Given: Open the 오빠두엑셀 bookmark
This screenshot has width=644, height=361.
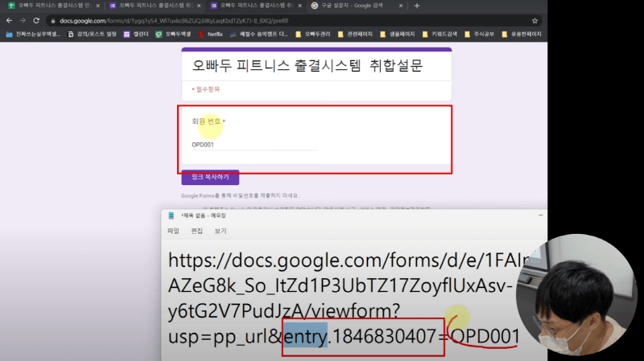Looking at the screenshot, I should pyautogui.click(x=173, y=34).
